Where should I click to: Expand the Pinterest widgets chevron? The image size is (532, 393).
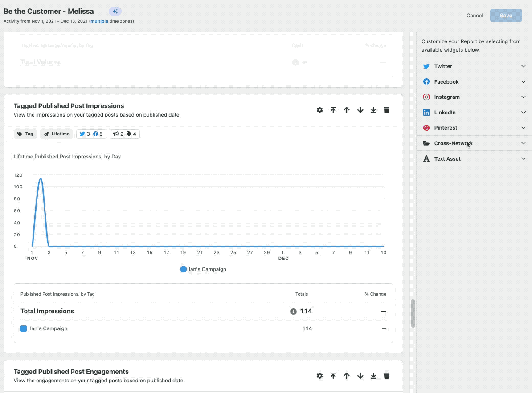tap(524, 128)
